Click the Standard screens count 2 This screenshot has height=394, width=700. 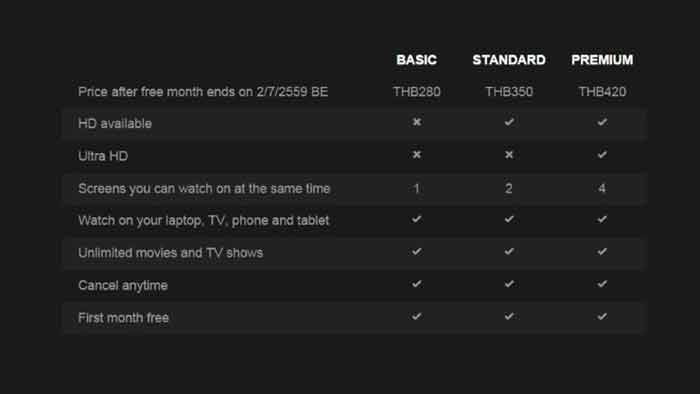[x=509, y=188]
